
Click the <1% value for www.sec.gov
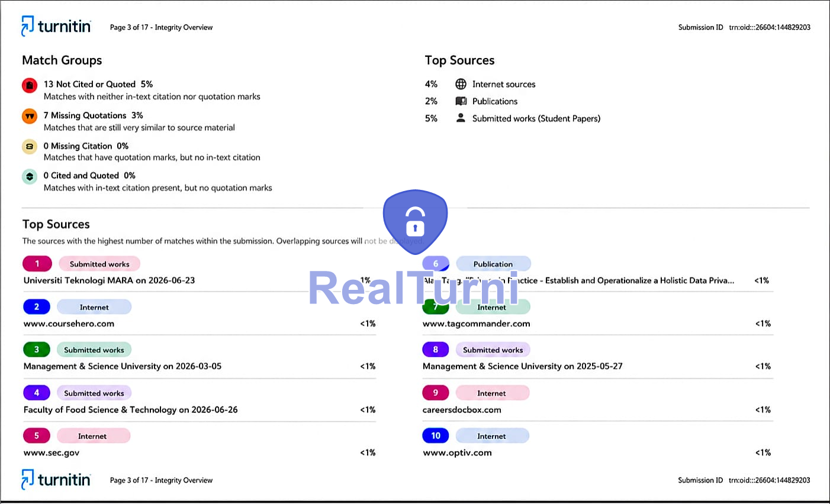pyautogui.click(x=368, y=453)
